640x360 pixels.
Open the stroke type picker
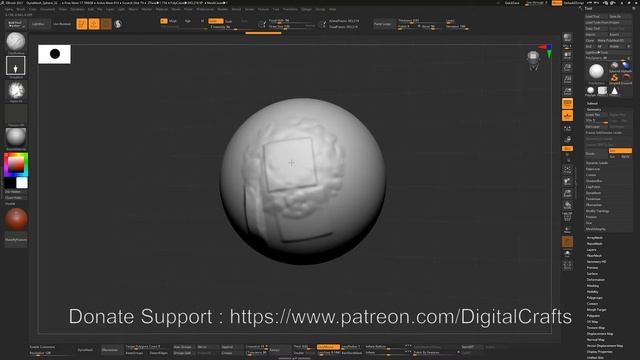click(16, 66)
